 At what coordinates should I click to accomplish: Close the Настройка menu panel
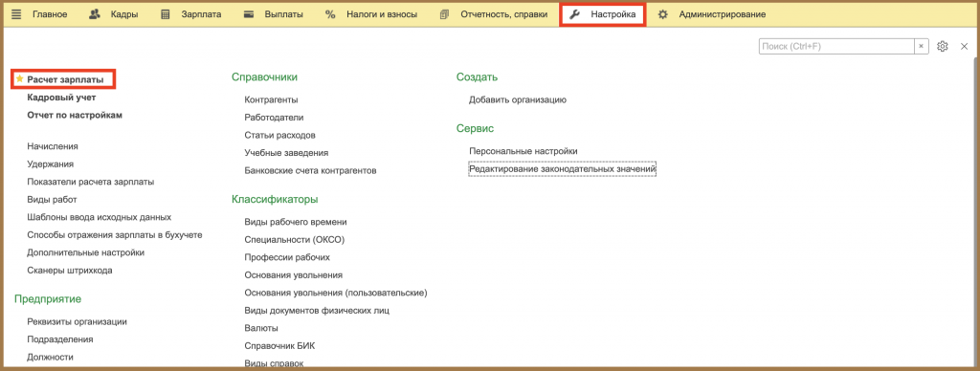coord(964,46)
